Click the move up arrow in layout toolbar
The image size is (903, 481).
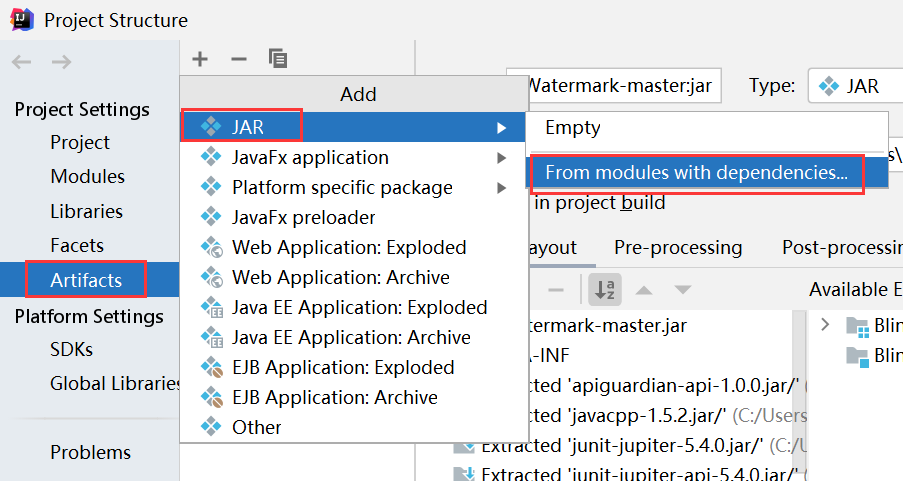(644, 289)
